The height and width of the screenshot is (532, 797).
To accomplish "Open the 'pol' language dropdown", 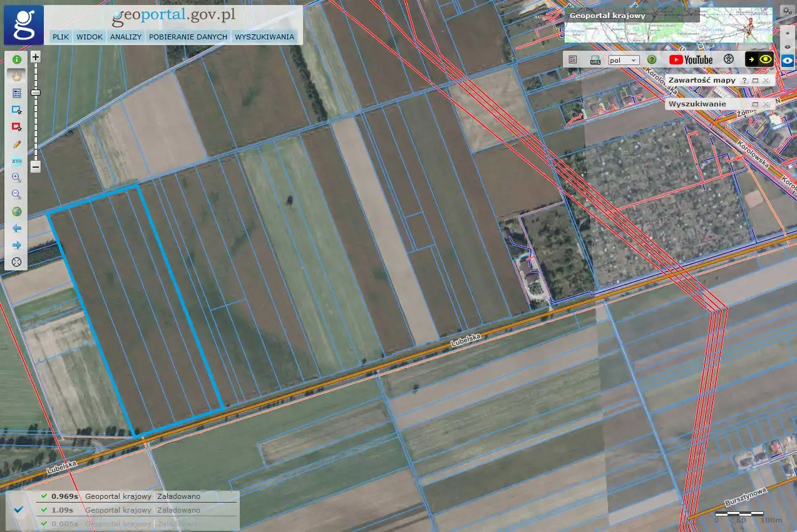I will (x=624, y=60).
